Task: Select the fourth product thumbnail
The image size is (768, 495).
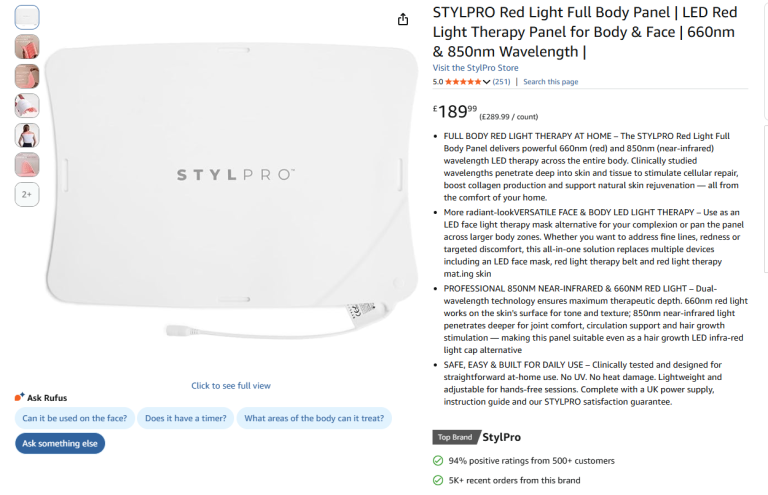Action: 27,106
